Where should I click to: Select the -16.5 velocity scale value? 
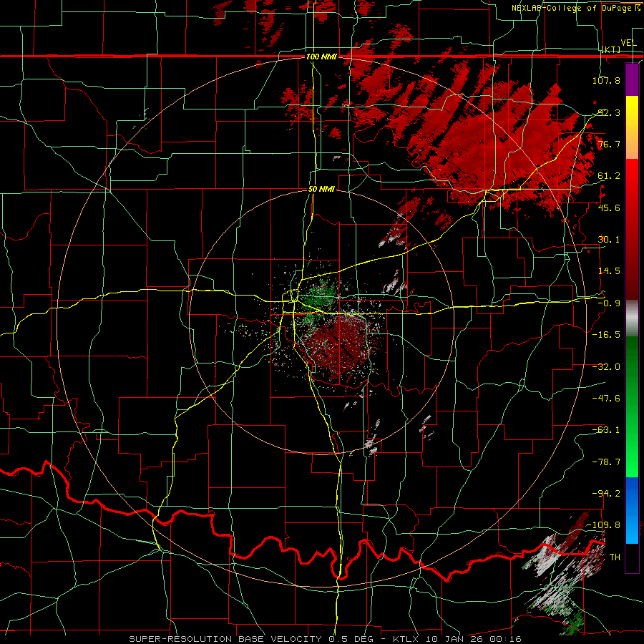tap(606, 335)
